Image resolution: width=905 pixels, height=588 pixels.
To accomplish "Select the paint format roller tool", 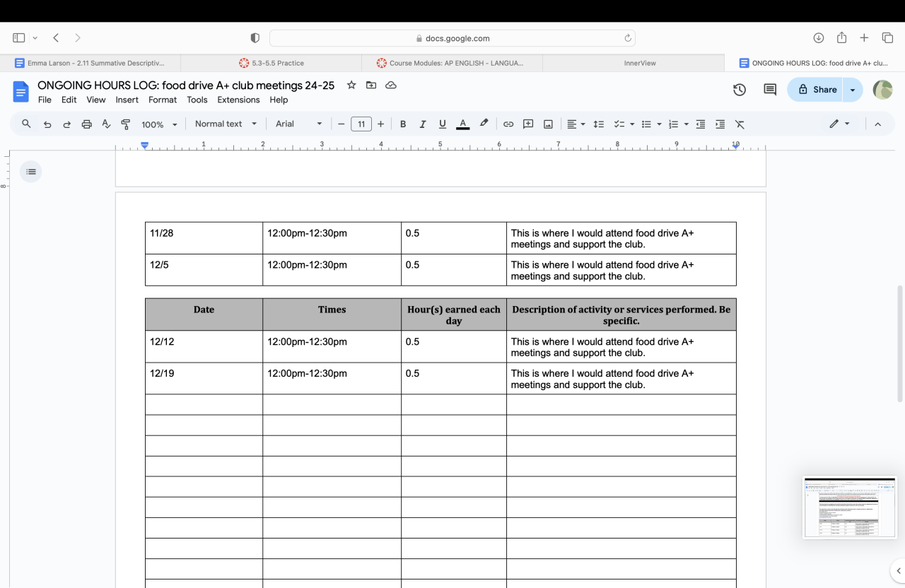I will click(126, 124).
